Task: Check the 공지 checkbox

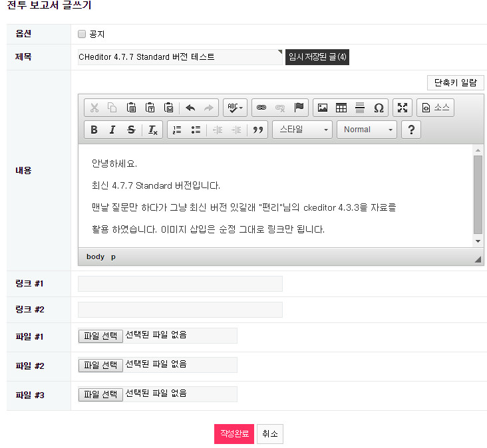Action: [82, 34]
